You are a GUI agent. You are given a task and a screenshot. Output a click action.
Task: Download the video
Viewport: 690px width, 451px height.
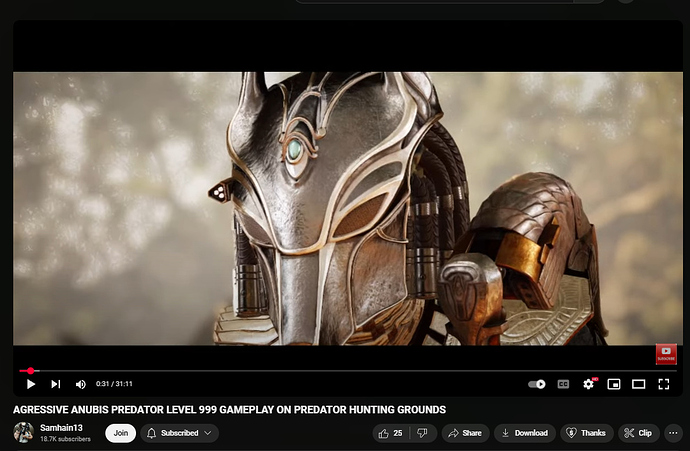point(525,433)
